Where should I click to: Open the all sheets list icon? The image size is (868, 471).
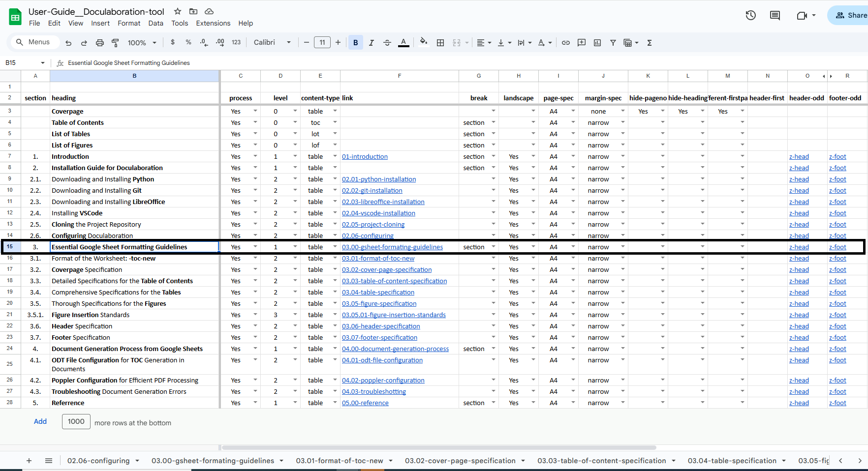pos(49,461)
